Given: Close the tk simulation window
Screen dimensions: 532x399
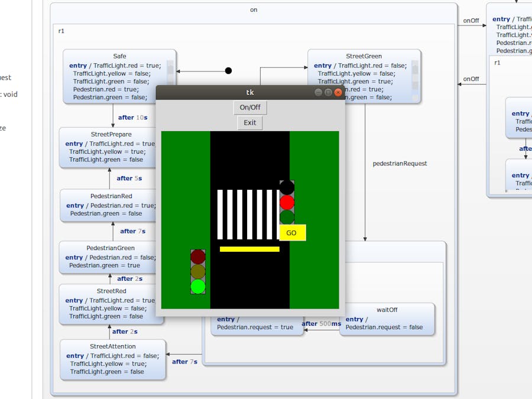Looking at the screenshot, I should [338, 92].
